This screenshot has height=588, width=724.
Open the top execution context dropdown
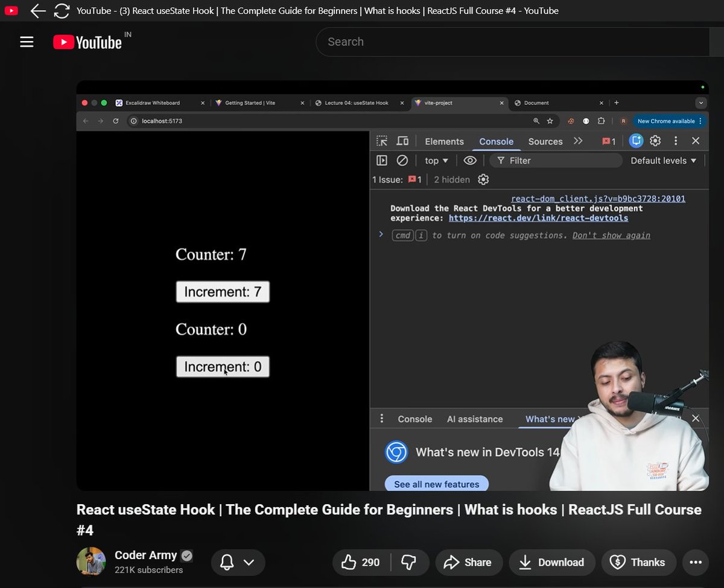pyautogui.click(x=436, y=160)
